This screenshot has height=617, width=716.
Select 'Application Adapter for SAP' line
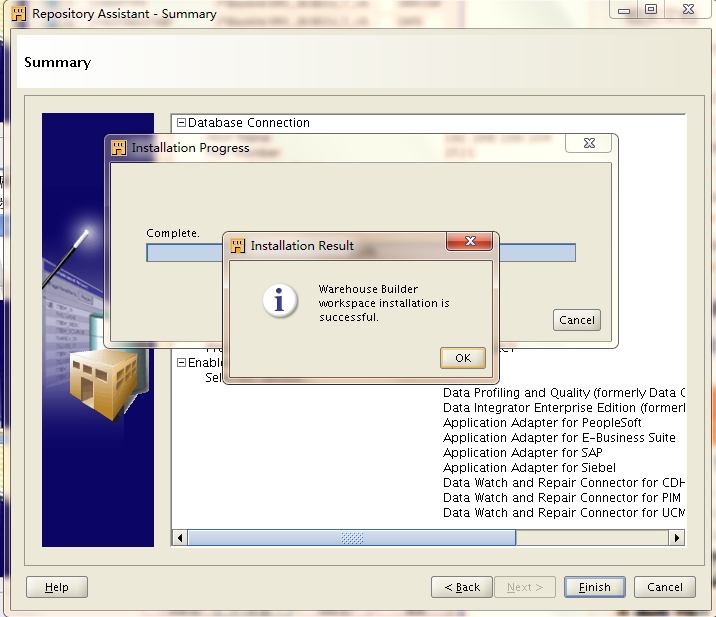click(522, 453)
